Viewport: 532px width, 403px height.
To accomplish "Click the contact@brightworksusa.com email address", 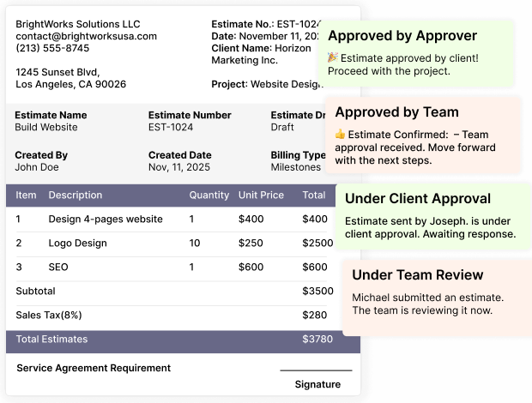I will point(86,36).
